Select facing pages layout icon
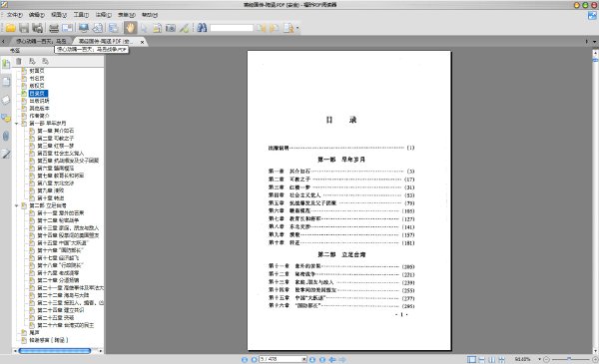Viewport: 599px width, 364px height. pos(491,359)
